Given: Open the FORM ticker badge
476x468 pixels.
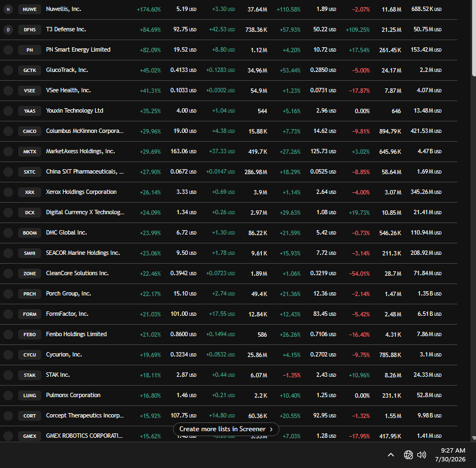Looking at the screenshot, I should [30, 314].
